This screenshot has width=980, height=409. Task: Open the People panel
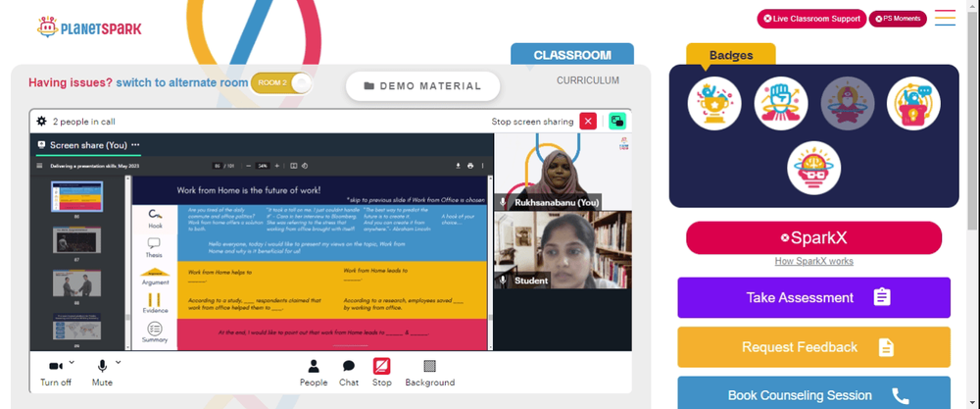(x=314, y=373)
